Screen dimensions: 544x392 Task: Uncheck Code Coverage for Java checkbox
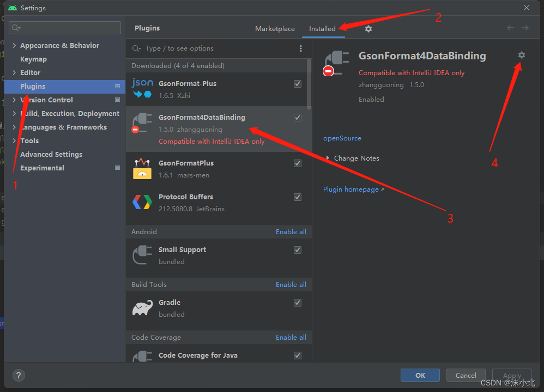coord(298,356)
